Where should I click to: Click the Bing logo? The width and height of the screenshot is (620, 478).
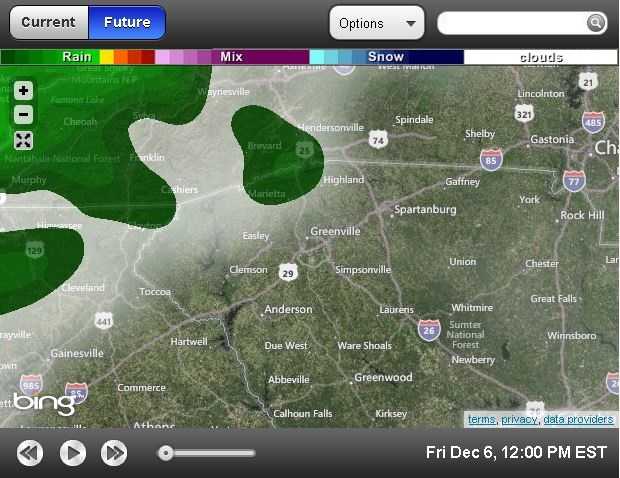[x=44, y=403]
